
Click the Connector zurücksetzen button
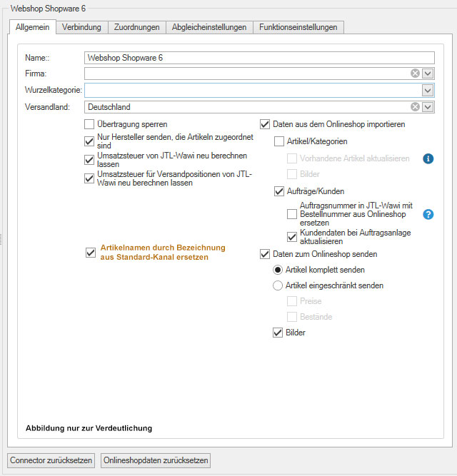click(x=51, y=460)
